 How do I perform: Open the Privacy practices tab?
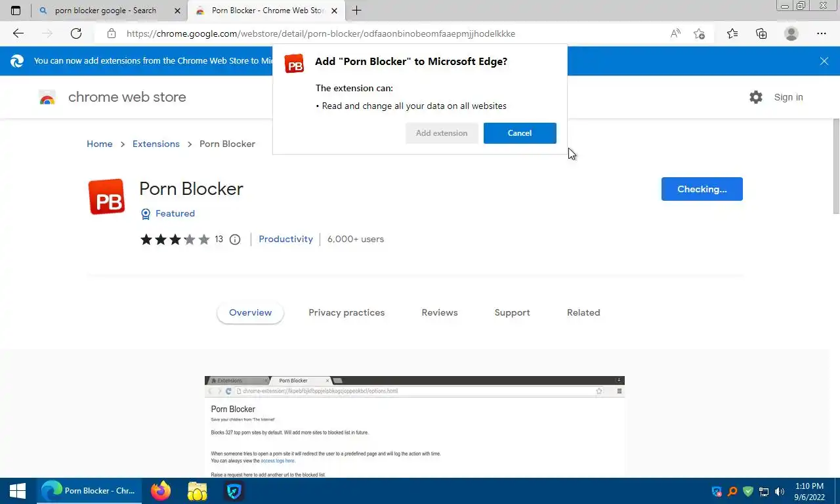pyautogui.click(x=346, y=312)
